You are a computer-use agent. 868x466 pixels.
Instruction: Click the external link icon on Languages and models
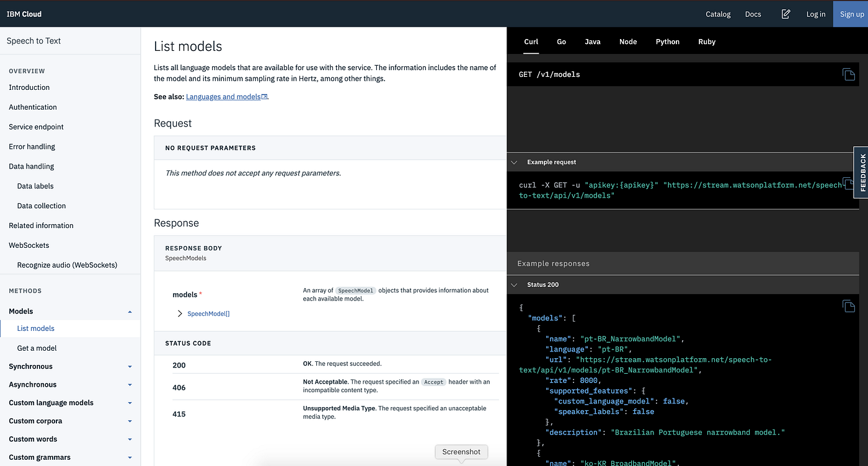pos(263,96)
